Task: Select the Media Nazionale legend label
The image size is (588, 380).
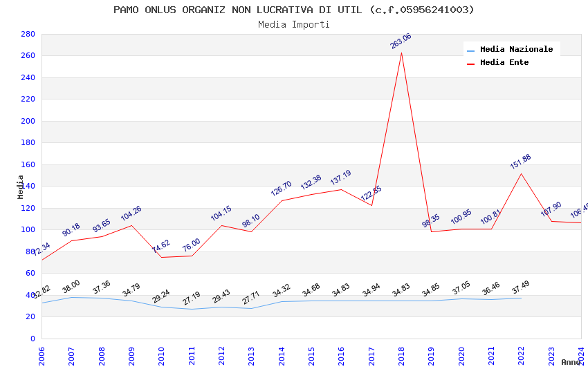Action: (x=516, y=49)
